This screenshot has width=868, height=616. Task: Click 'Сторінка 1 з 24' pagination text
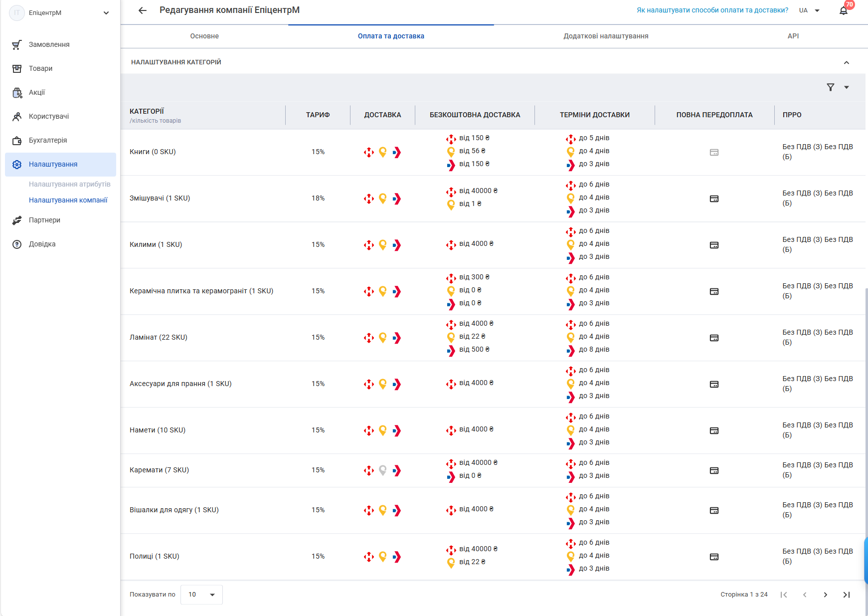click(744, 595)
